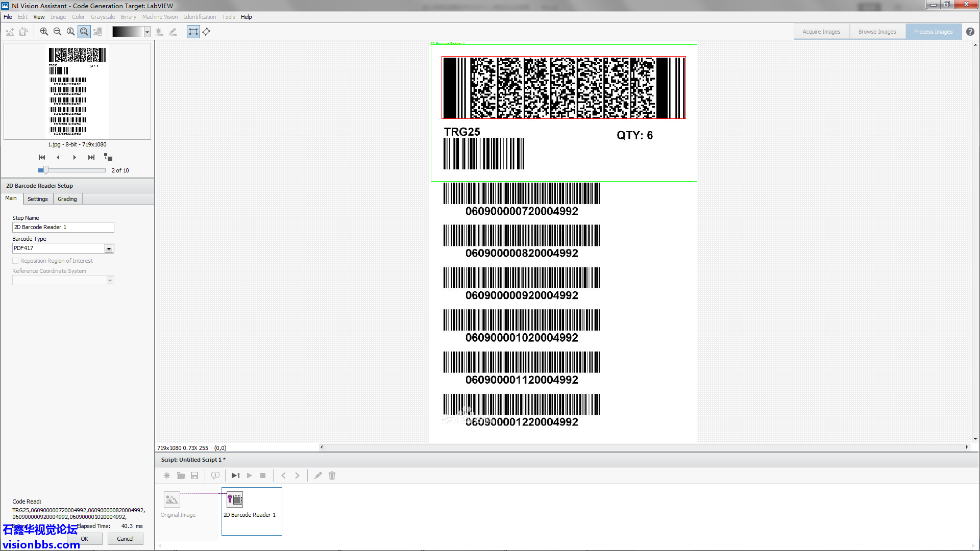980x551 pixels.
Task: Open the grayscale palette dropdown
Action: 147,32
